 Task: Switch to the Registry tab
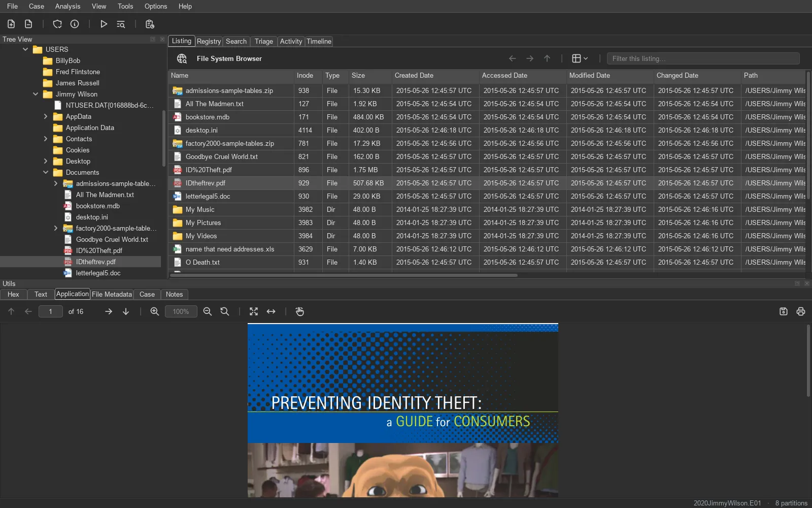point(209,41)
